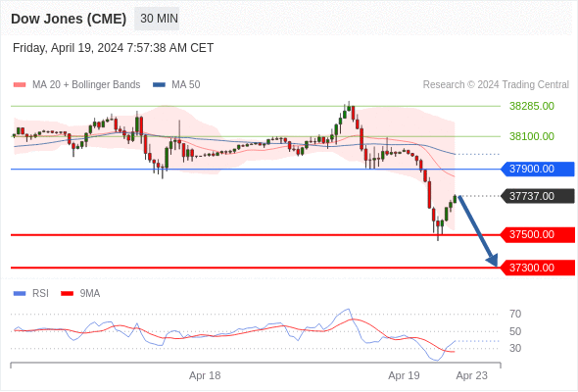Viewport: 578px width, 392px height.
Task: Click the MA 20 + Bollinger Bands legend label
Action: click(86, 85)
